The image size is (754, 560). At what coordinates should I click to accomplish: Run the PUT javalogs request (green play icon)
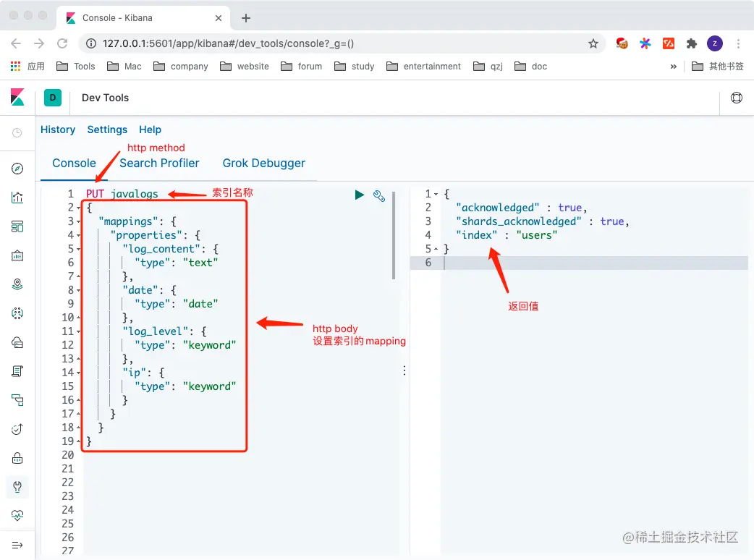359,195
